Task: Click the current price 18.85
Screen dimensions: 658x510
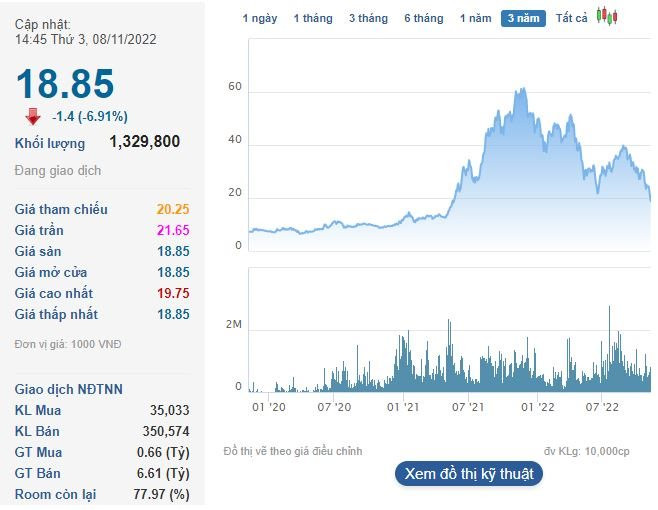Action: click(x=65, y=84)
